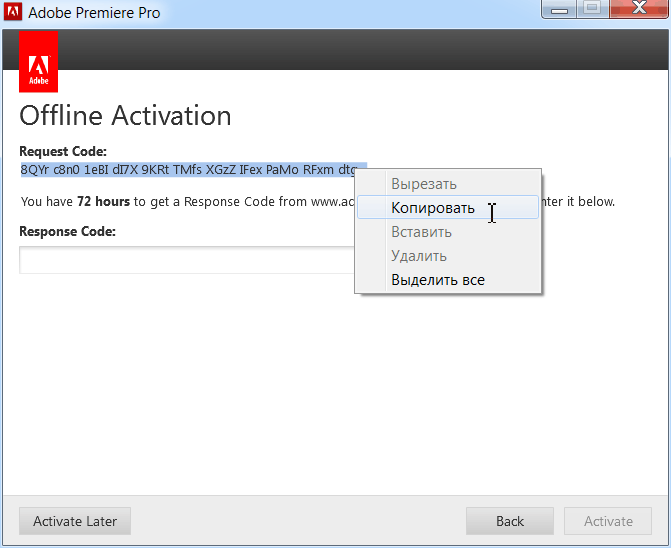
Task: Go back with the Back button
Action: point(510,521)
